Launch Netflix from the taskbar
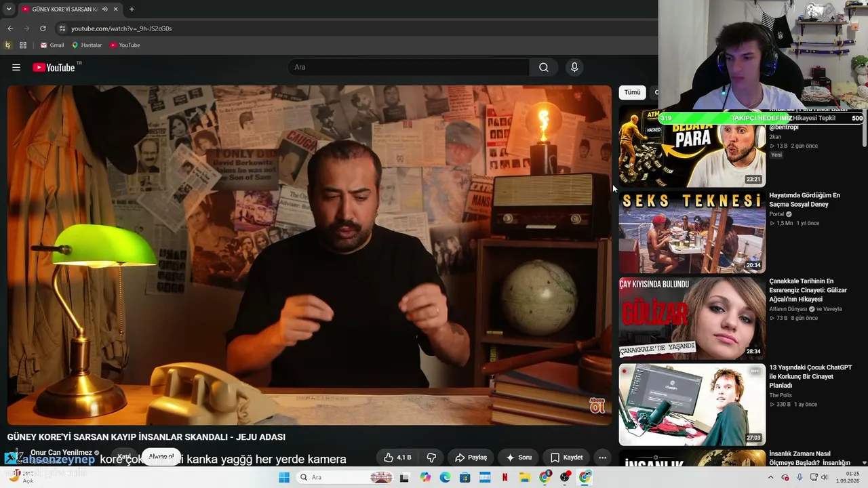The width and height of the screenshot is (868, 488). pos(505,477)
